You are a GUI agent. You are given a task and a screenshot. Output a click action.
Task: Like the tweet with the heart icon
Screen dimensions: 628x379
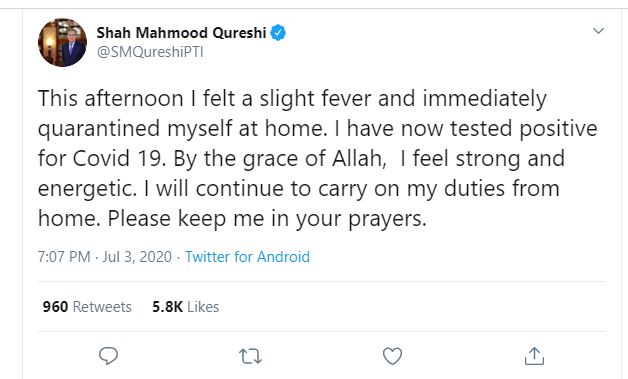click(x=392, y=356)
